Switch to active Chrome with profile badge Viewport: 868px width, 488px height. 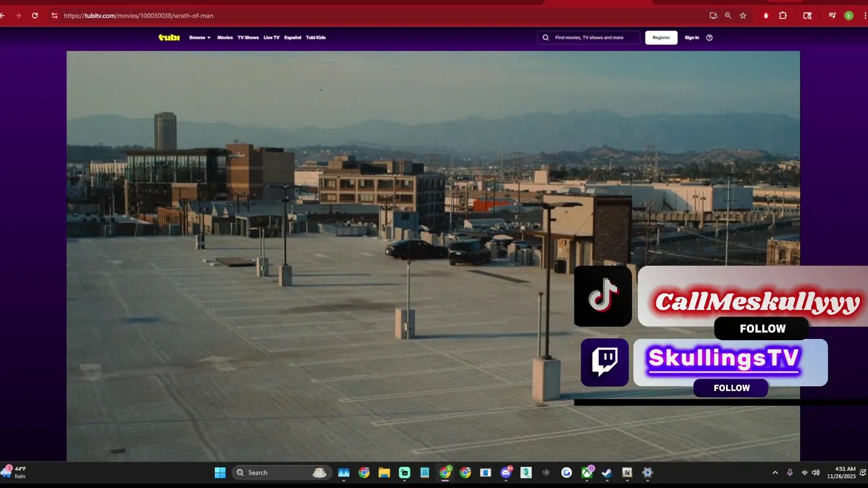[445, 472]
